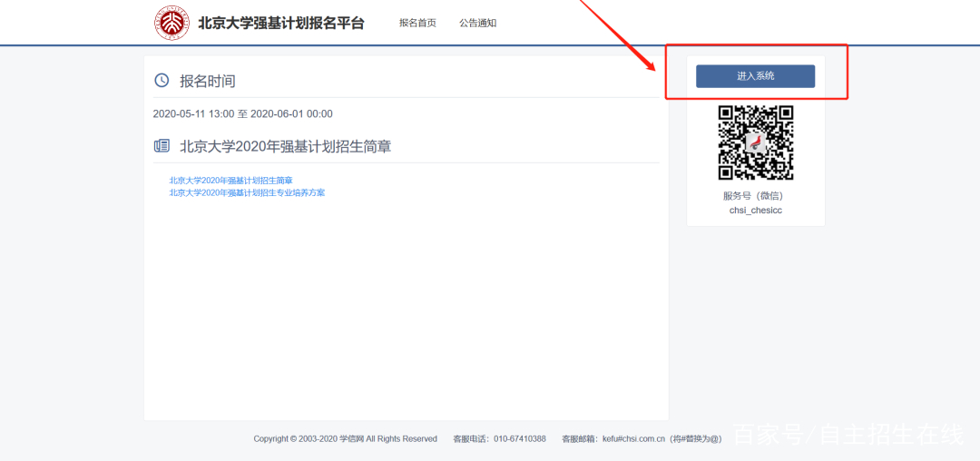Image resolution: width=980 pixels, height=461 pixels.
Task: Click the Copyright 2003-2020 学信网 footer text
Action: [x=345, y=439]
